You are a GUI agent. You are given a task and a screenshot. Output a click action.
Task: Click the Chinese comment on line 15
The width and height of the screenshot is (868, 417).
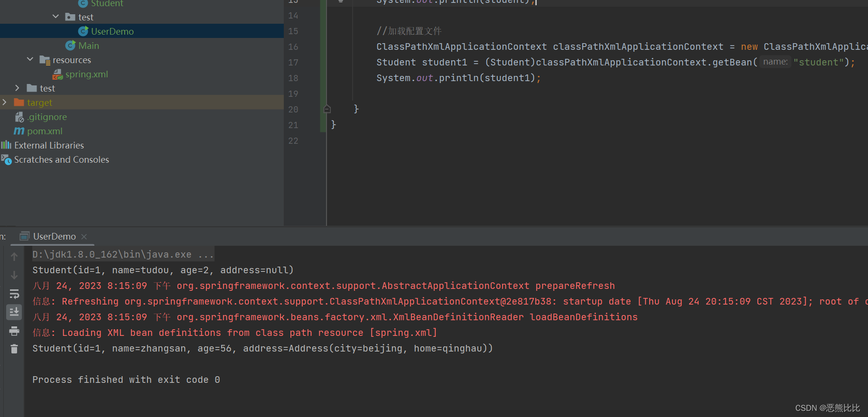point(409,31)
